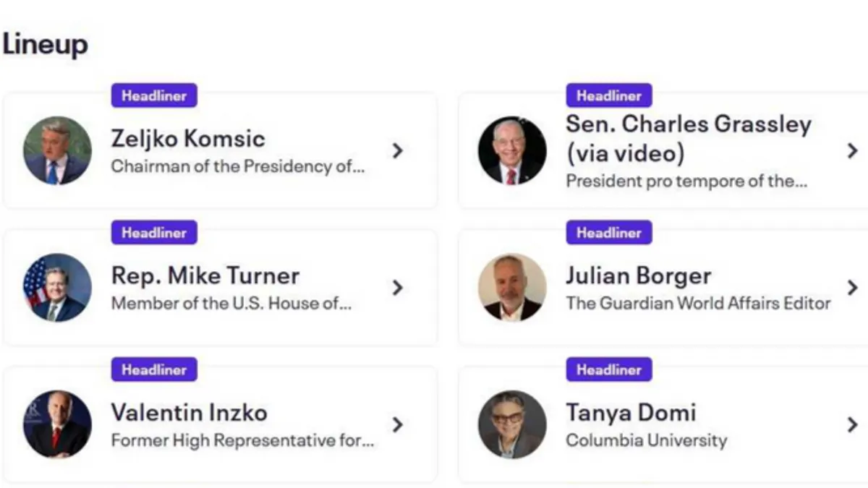Click chevron next to Julian Borger
This screenshot has height=488, width=868.
tap(852, 288)
